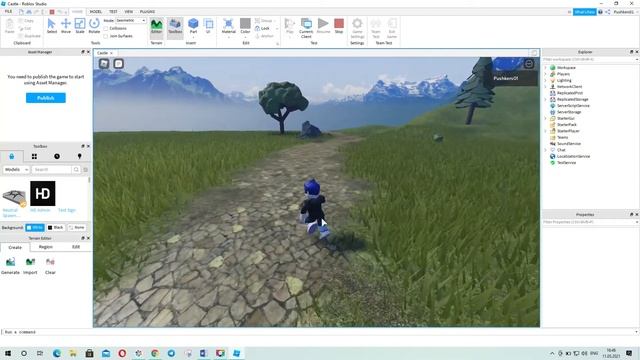Click the Run a command bar
Viewport: 640px width, 360px height.
pos(318,332)
